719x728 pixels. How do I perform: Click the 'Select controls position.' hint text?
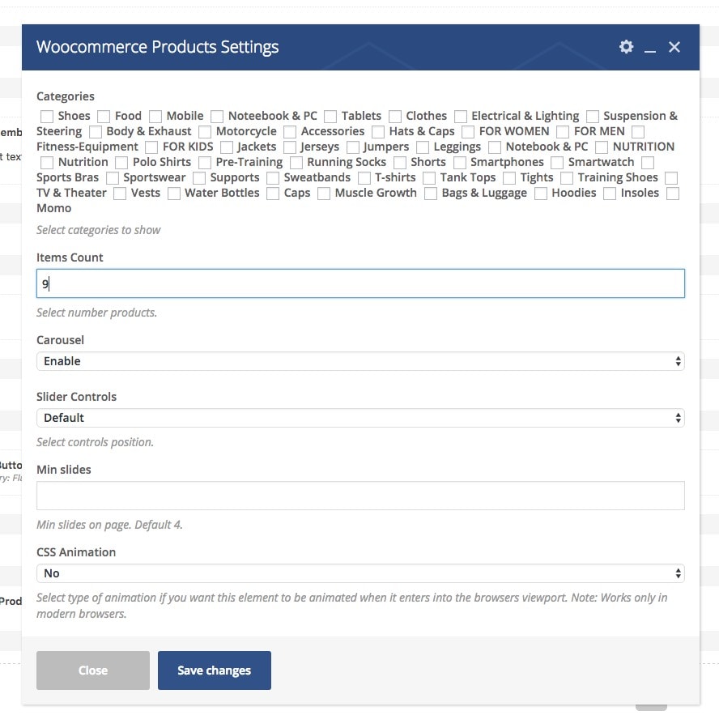(95, 442)
